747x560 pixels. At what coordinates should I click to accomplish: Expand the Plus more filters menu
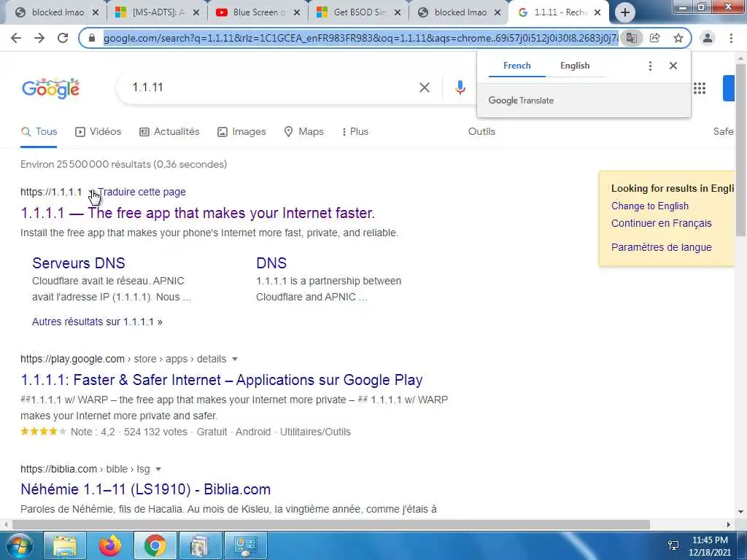355,132
